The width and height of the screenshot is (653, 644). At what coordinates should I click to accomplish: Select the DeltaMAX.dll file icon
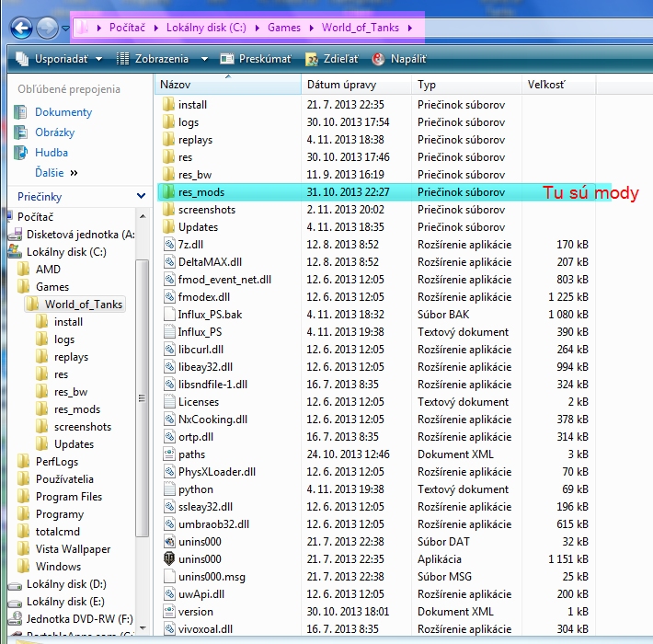pyautogui.click(x=169, y=261)
